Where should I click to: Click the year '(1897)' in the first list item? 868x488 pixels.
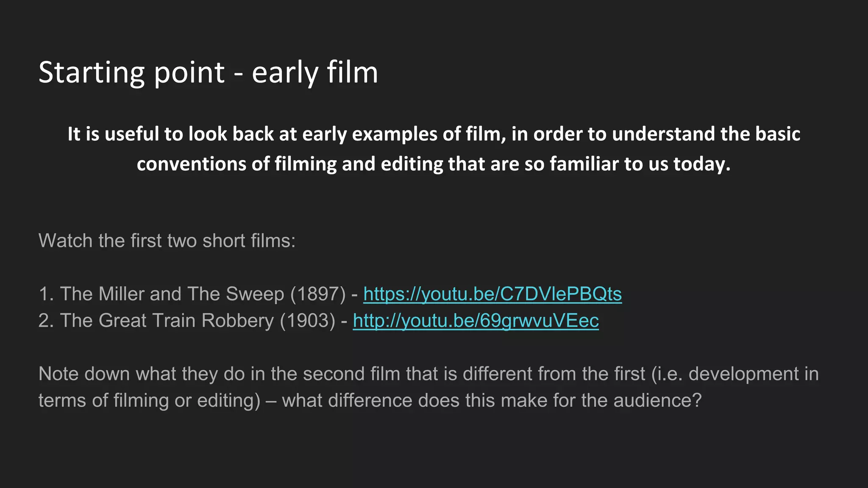point(318,294)
